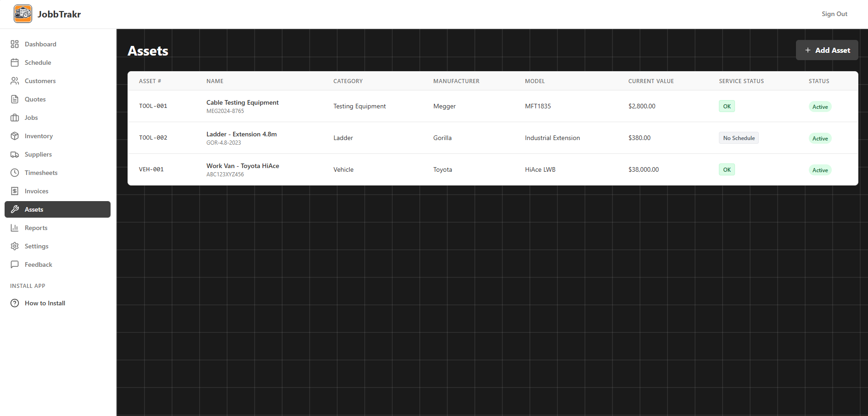The image size is (868, 416).
Task: Select the Timesheets clock icon
Action: coord(15,173)
